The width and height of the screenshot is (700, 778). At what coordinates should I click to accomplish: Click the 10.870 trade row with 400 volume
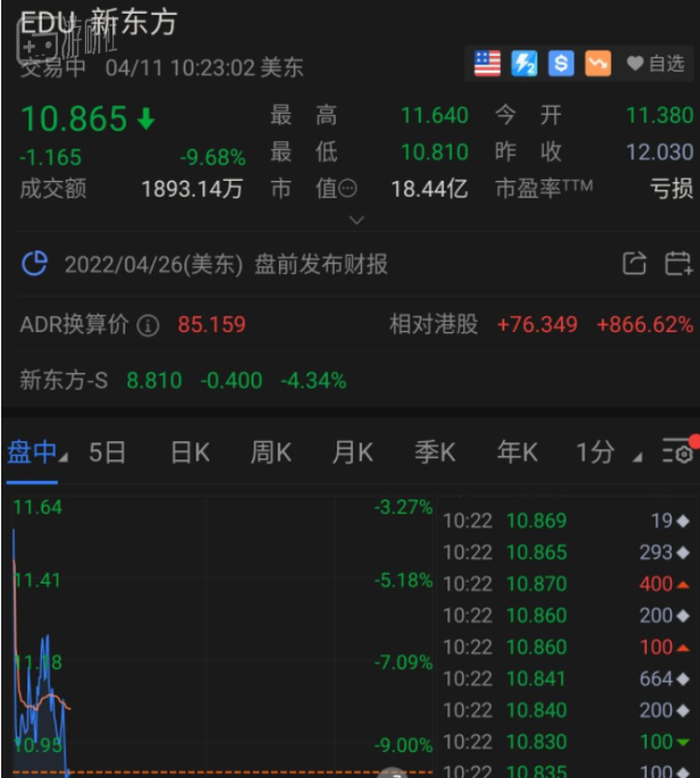pos(567,584)
